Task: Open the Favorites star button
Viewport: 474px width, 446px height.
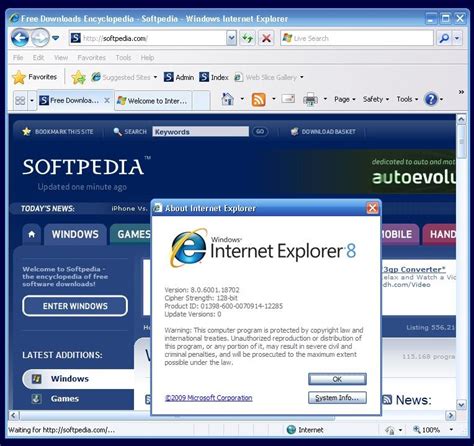Action: pyautogui.click(x=35, y=77)
